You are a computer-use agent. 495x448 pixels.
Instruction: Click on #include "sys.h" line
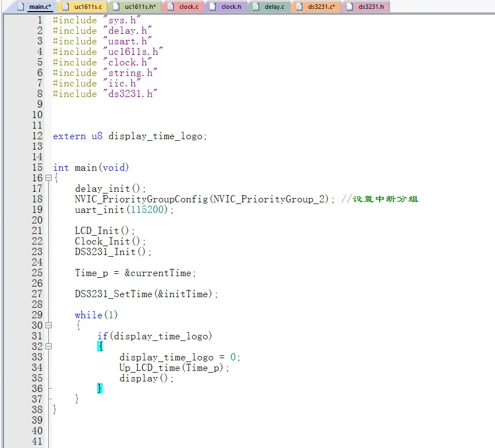(x=97, y=20)
